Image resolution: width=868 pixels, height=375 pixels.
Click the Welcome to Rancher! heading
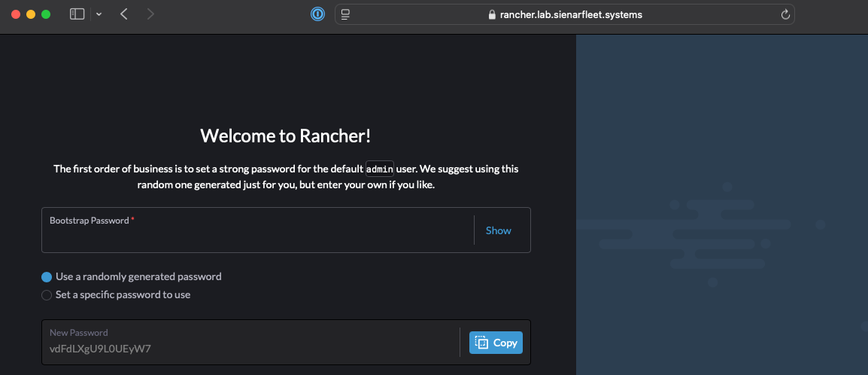286,136
